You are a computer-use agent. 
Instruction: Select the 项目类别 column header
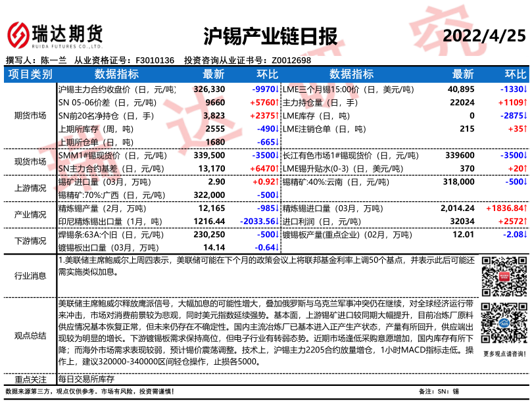[30, 74]
